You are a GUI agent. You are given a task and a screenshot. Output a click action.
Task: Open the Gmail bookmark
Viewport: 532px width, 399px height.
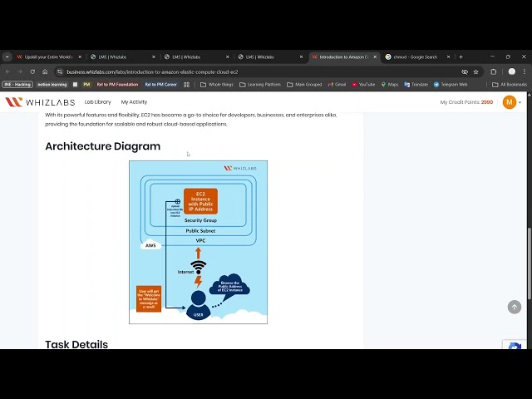tap(337, 85)
